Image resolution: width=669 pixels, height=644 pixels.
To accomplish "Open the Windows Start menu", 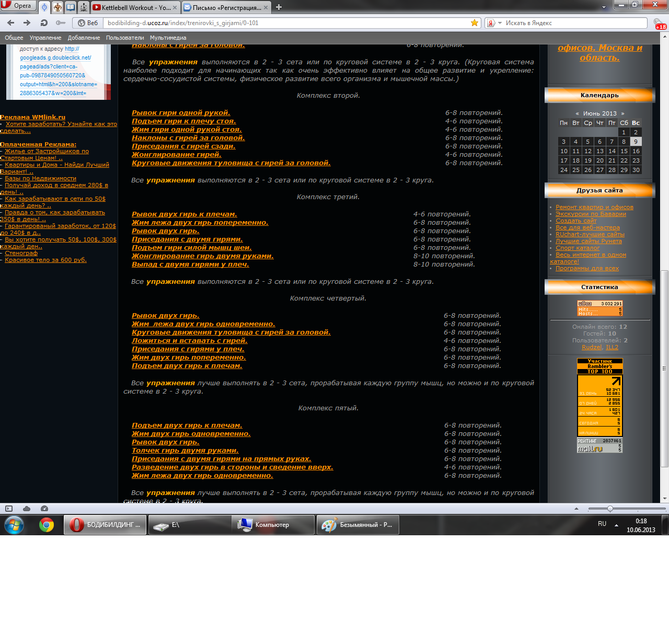I will coord(14,525).
